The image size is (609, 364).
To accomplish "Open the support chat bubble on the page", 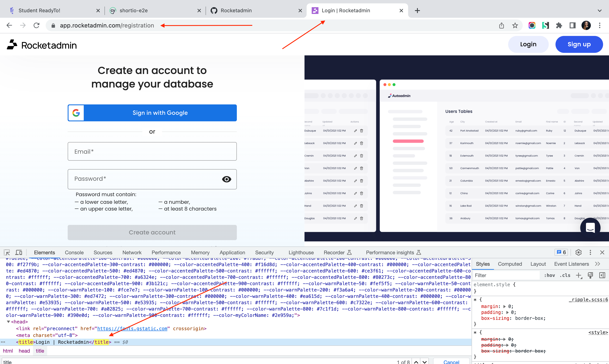I will (x=590, y=228).
